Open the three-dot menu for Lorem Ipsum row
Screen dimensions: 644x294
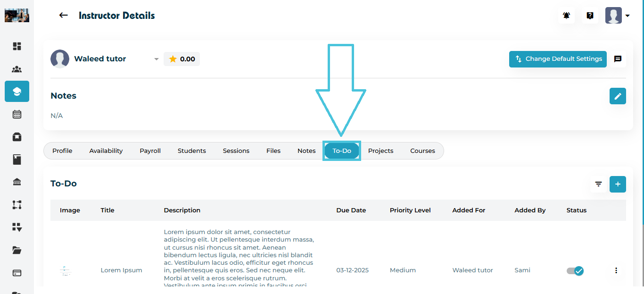coord(616,270)
